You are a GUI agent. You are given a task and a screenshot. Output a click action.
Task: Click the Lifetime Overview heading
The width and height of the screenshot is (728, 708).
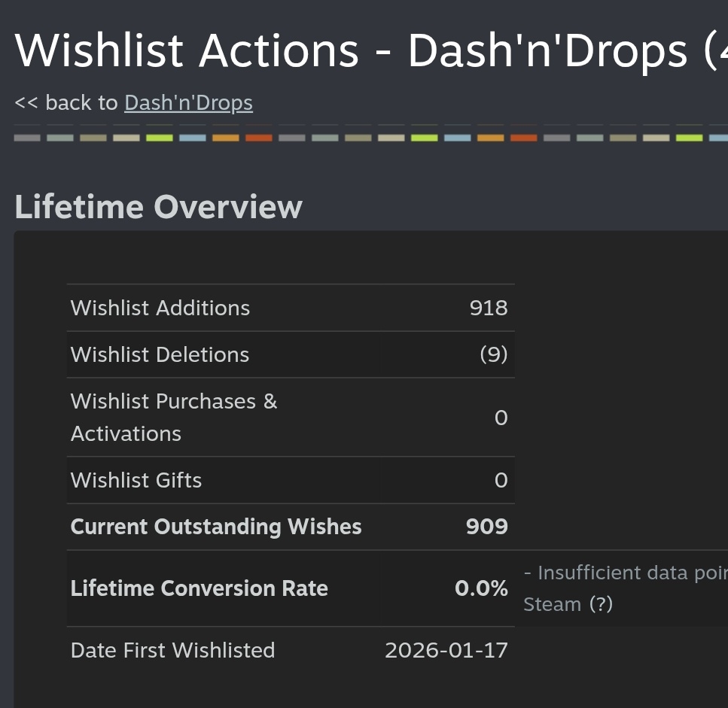(x=158, y=207)
